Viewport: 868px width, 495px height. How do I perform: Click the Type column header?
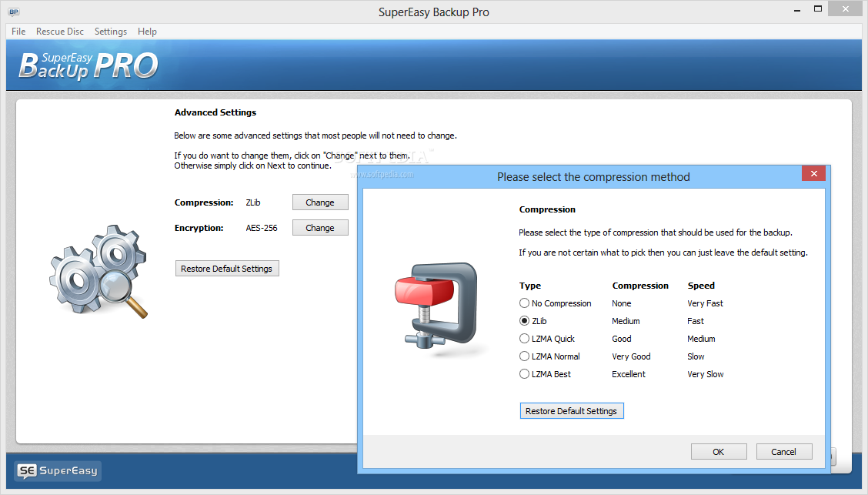tap(529, 286)
